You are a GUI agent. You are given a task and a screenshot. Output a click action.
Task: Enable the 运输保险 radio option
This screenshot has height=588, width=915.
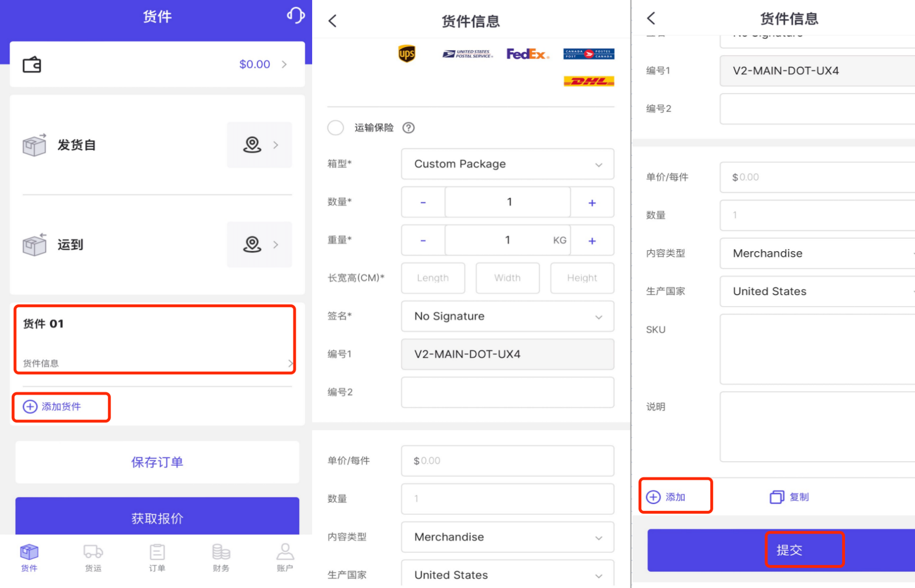tap(335, 128)
